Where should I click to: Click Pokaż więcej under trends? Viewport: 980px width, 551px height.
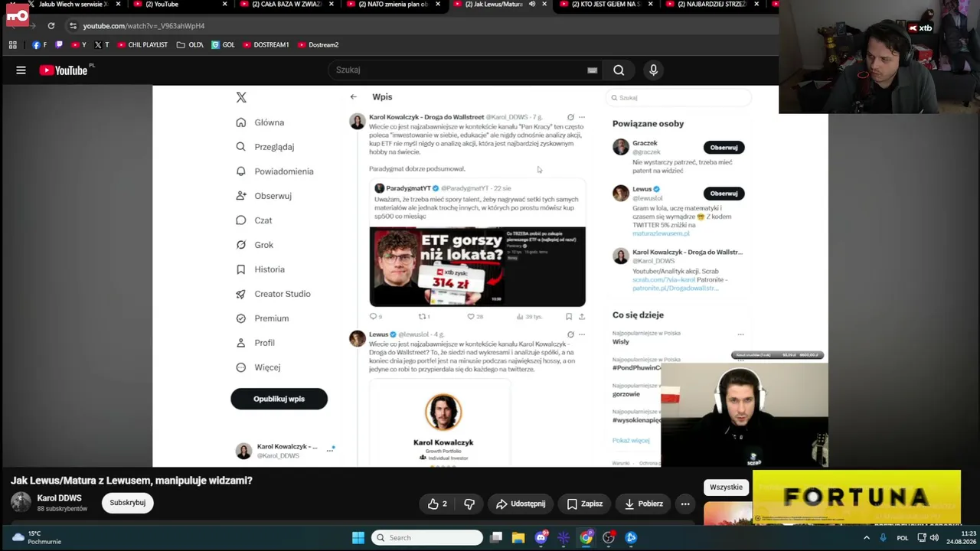click(631, 441)
